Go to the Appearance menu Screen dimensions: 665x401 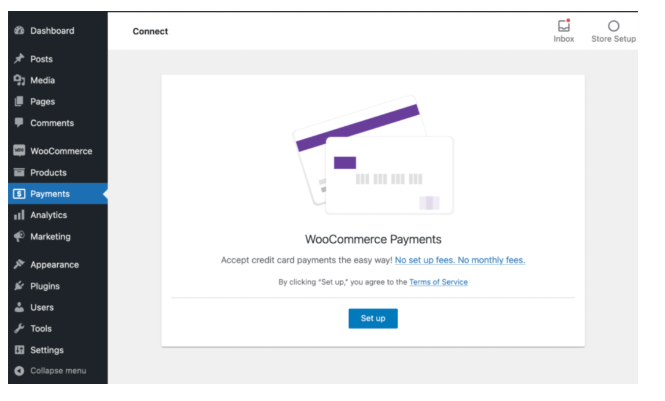56,265
